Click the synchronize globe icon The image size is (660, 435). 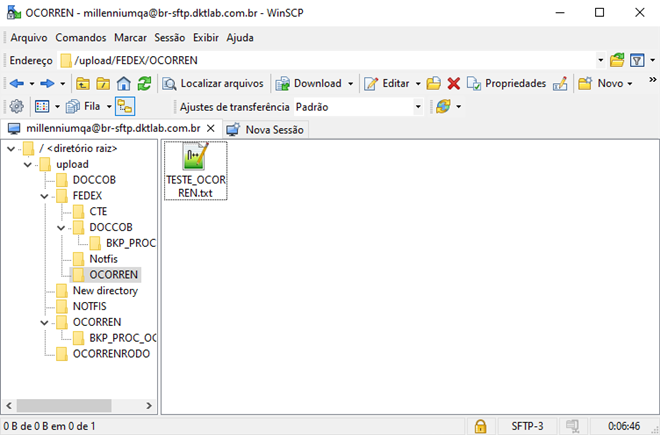click(443, 107)
